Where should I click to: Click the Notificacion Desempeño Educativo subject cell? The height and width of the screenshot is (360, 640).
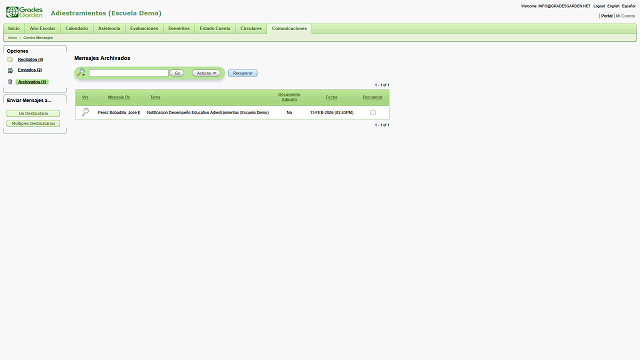(208, 113)
